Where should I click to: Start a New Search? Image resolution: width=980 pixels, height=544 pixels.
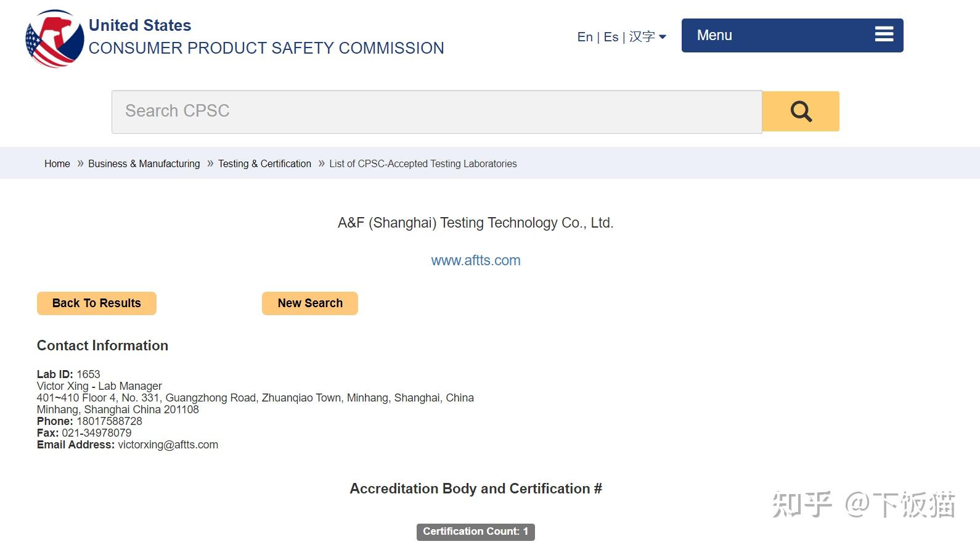pyautogui.click(x=309, y=303)
